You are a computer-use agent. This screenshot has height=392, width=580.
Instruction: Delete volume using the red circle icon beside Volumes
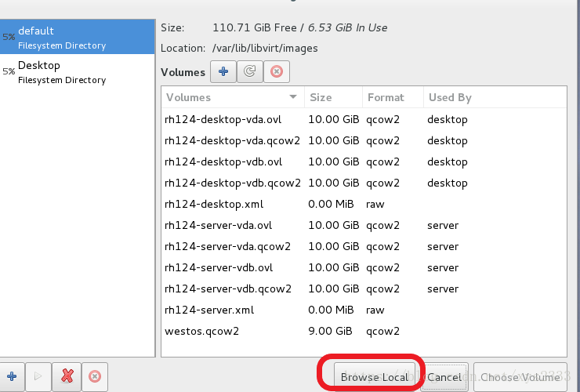277,71
